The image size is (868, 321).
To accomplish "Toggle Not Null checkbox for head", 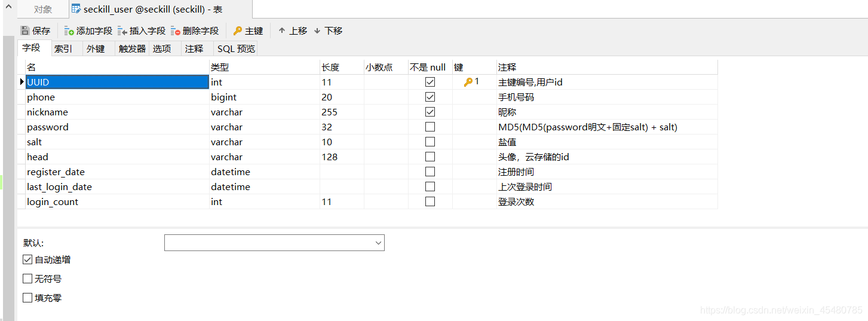I will point(430,157).
